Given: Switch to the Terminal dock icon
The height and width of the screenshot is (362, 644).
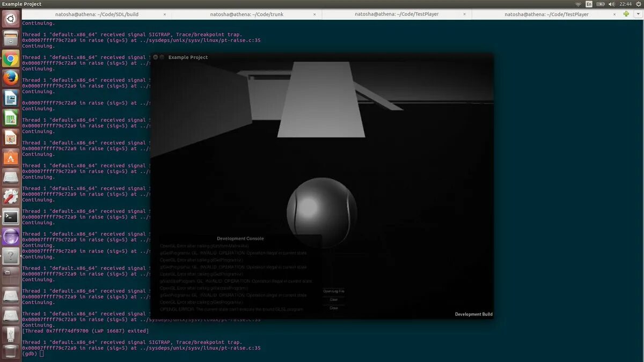Looking at the screenshot, I should click(x=11, y=217).
